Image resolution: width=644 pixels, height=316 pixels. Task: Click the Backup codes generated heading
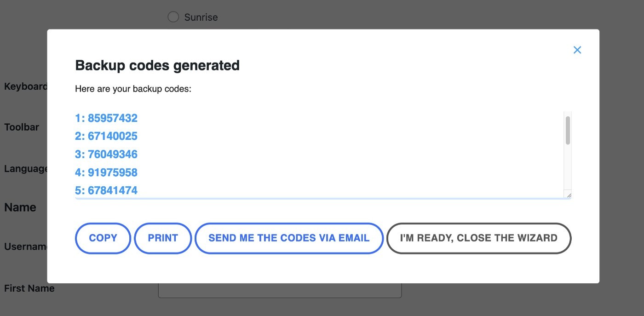pos(157,65)
